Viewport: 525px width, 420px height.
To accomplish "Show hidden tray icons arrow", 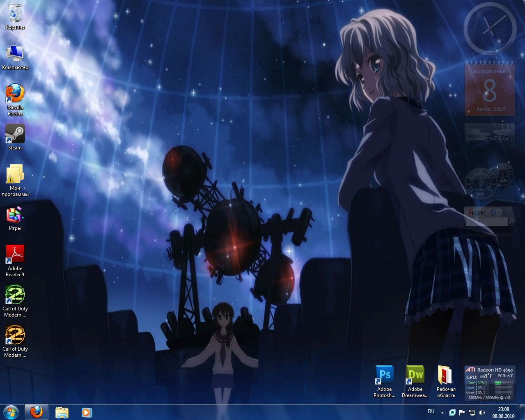I will [x=442, y=413].
